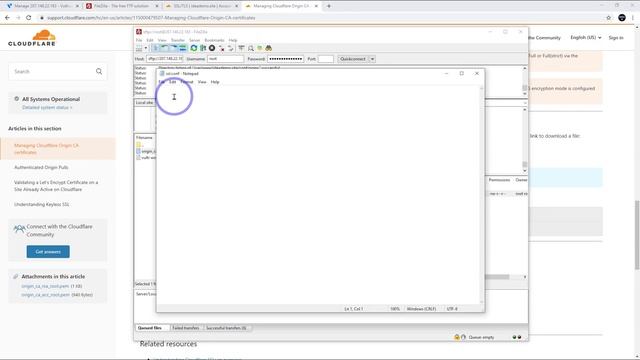Screen dimensions: 640x360
Task: Open FileZilla Bookmarks menu
Action: click(x=214, y=40)
